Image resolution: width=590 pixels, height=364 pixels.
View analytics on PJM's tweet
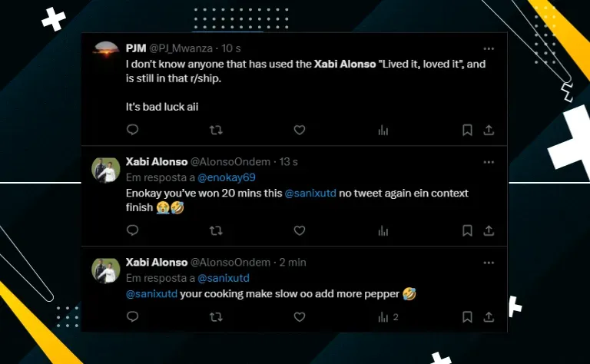pyautogui.click(x=383, y=130)
